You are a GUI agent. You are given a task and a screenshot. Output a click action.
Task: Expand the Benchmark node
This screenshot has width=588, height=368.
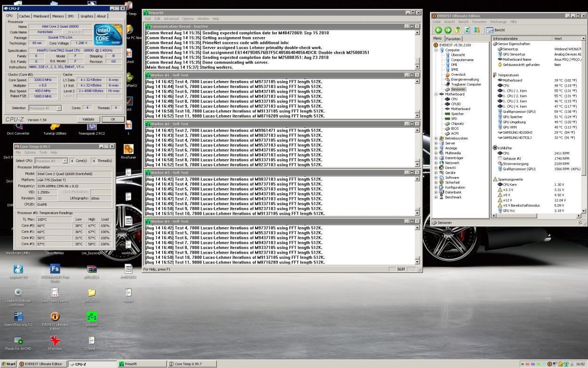(436, 197)
